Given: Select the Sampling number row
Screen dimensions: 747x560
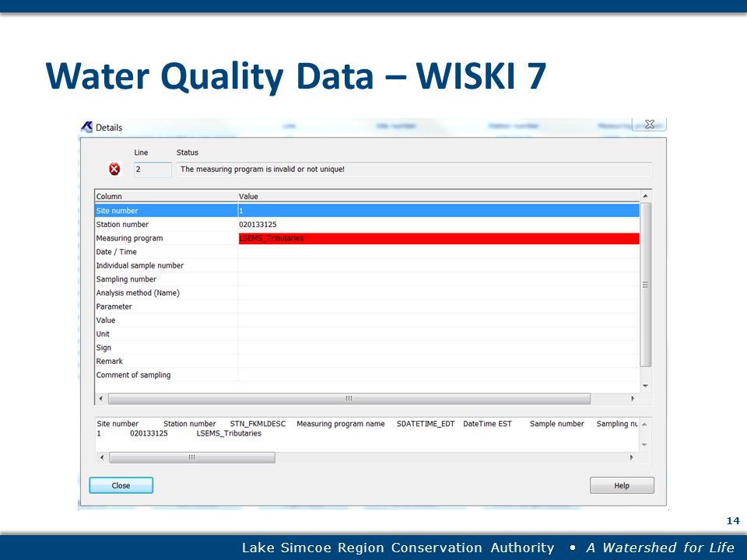Looking at the screenshot, I should pos(366,279).
